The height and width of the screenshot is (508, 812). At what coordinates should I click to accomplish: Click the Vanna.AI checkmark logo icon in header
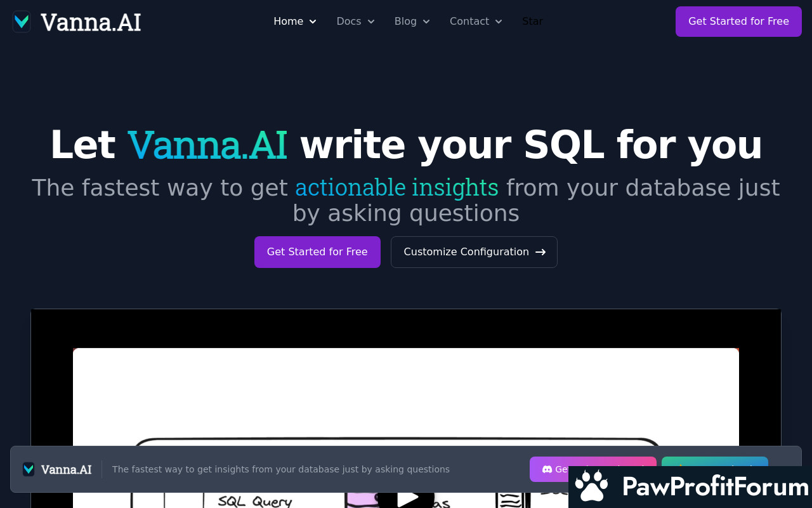(22, 22)
